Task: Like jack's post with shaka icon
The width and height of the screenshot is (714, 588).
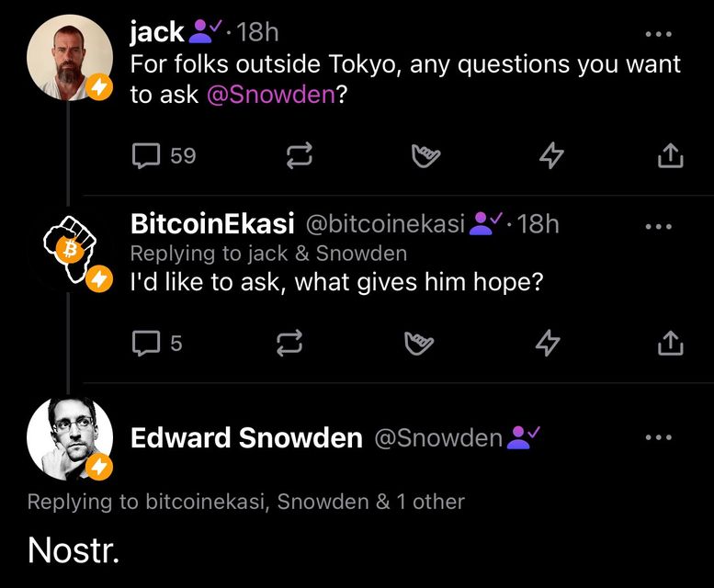Action: point(425,157)
